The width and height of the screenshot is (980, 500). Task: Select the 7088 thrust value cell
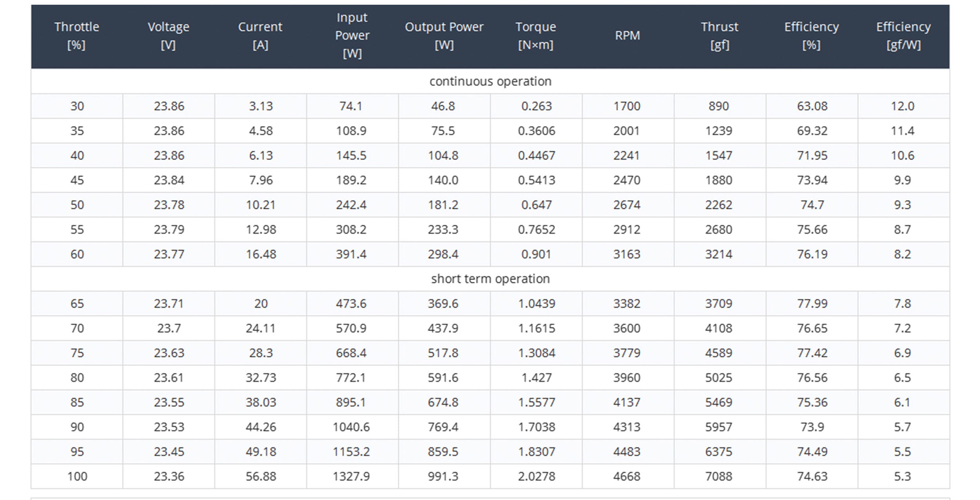(x=719, y=476)
